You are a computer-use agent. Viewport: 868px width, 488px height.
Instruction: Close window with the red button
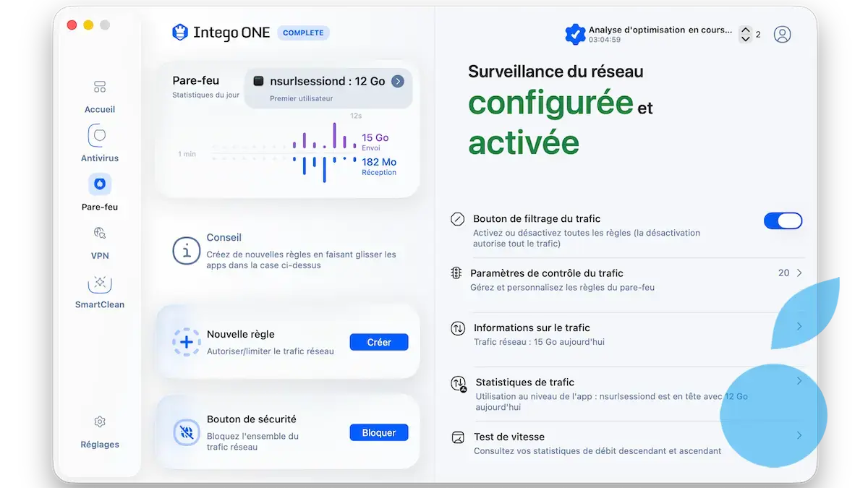tap(72, 25)
